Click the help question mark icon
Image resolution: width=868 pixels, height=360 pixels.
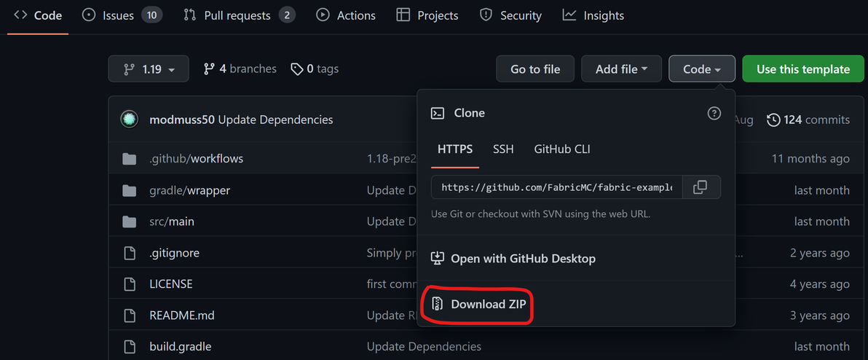714,113
